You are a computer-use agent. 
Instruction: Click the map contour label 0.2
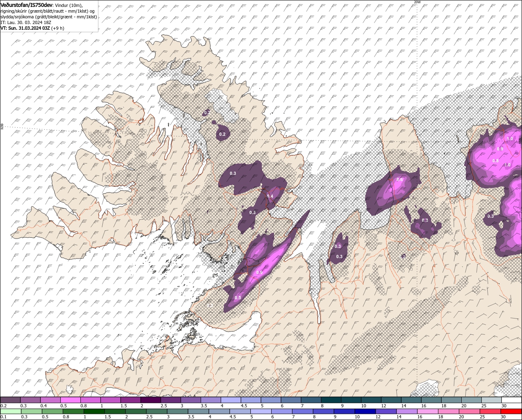tap(222, 134)
